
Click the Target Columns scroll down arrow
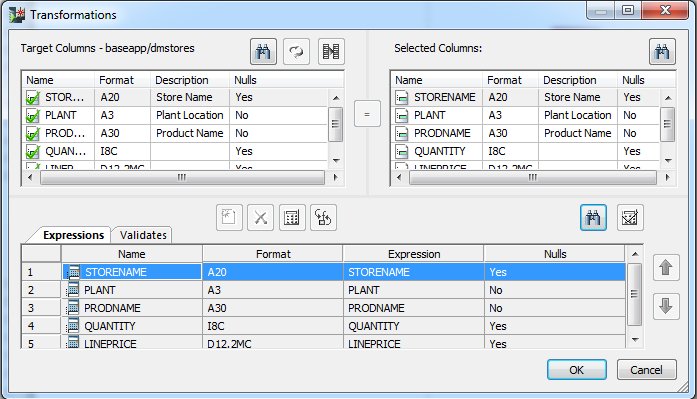point(336,160)
